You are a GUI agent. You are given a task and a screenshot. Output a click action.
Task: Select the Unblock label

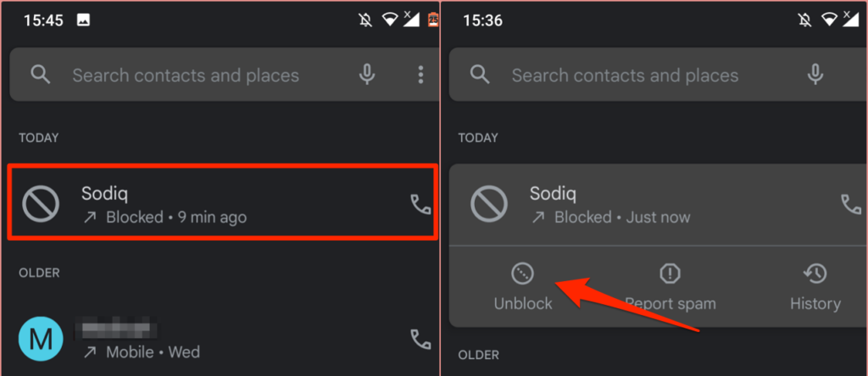pos(523,303)
